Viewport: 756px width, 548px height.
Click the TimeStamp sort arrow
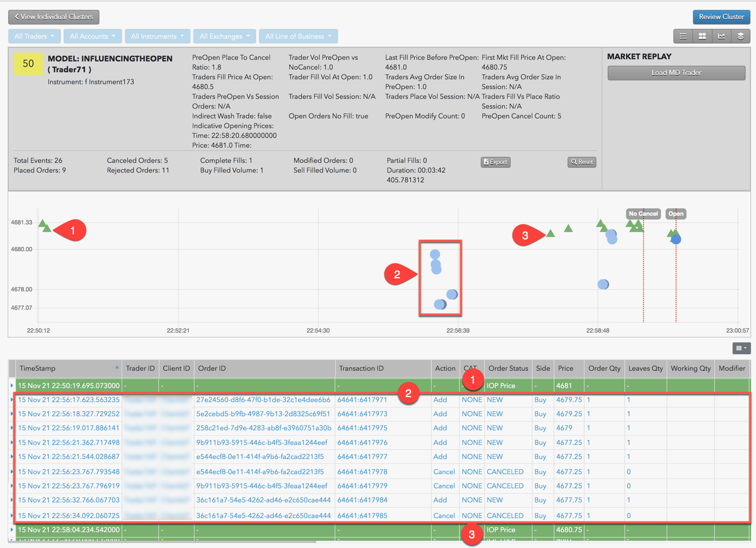coord(117,367)
